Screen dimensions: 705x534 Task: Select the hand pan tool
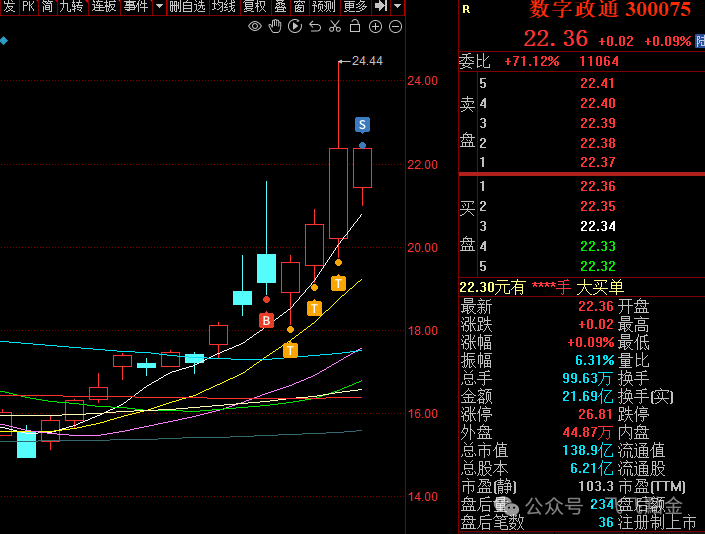[x=275, y=27]
